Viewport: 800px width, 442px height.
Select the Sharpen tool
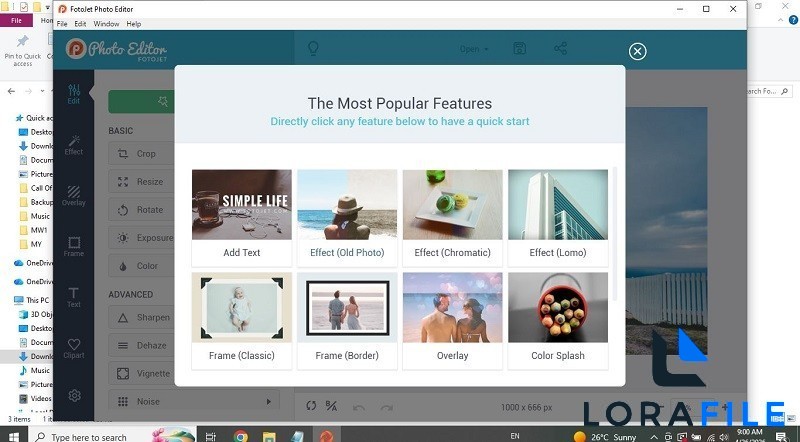tap(141, 317)
